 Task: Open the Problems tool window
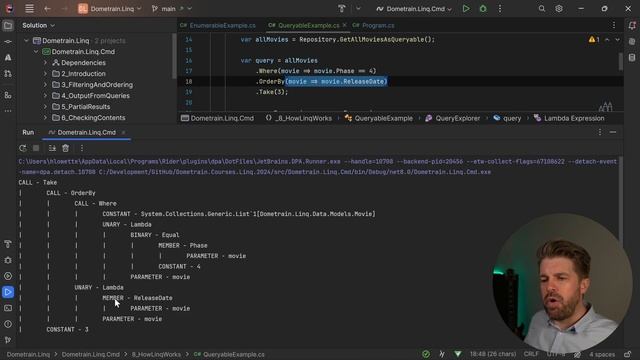[8, 324]
